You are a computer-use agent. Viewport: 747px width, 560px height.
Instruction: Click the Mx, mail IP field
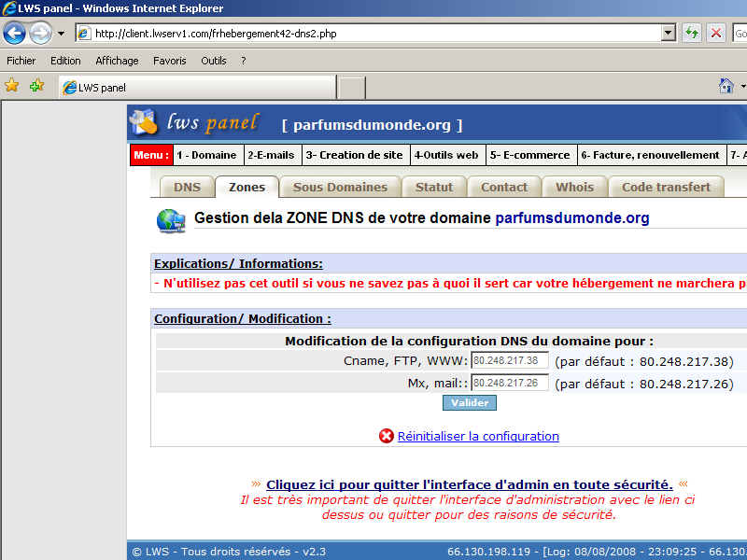click(509, 383)
